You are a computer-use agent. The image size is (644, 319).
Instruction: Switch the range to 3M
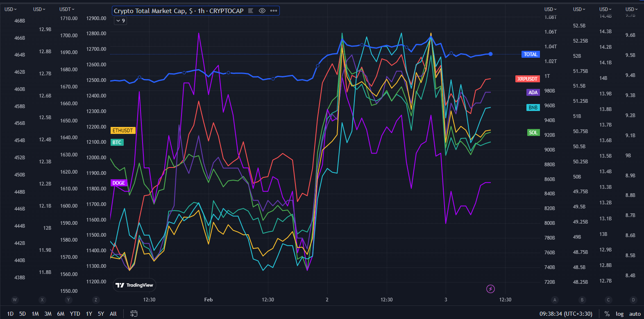pos(48,314)
